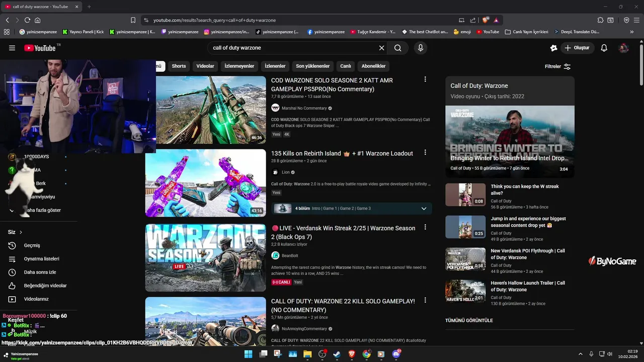Open Chrome from the taskbar
The image size is (644, 362).
click(x=366, y=354)
